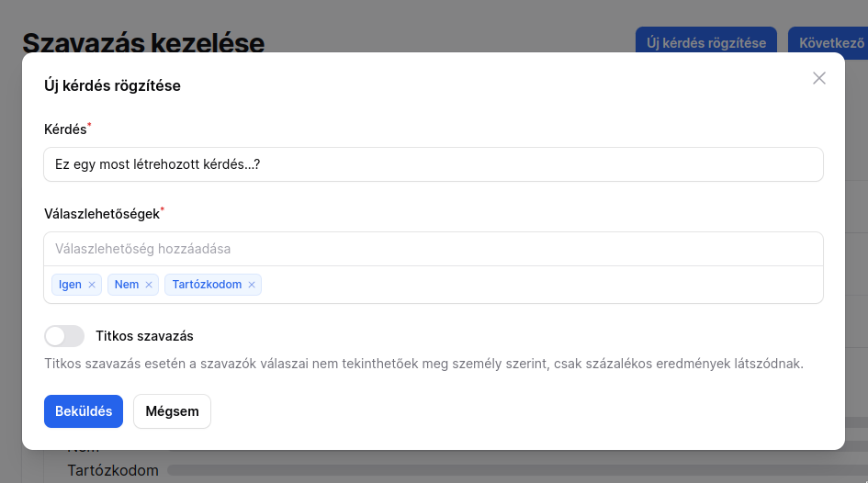The width and height of the screenshot is (868, 483).
Task: Click the Következő button in background page
Action: (x=829, y=42)
